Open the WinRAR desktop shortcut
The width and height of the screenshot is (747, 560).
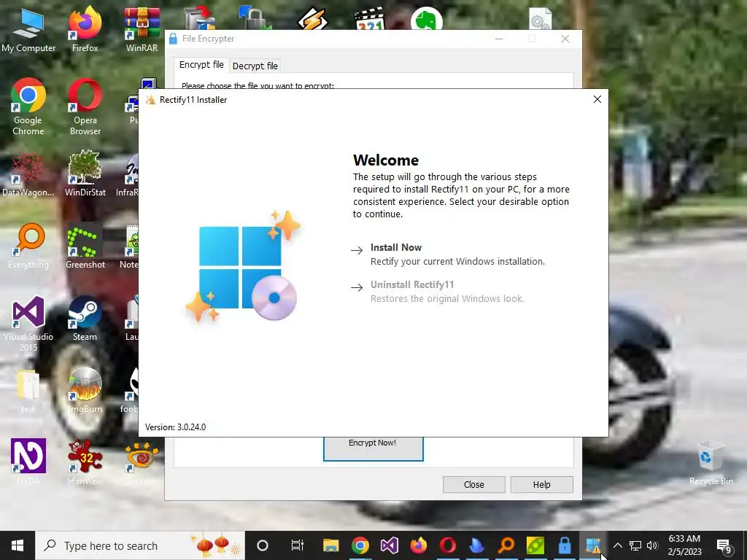tap(142, 29)
